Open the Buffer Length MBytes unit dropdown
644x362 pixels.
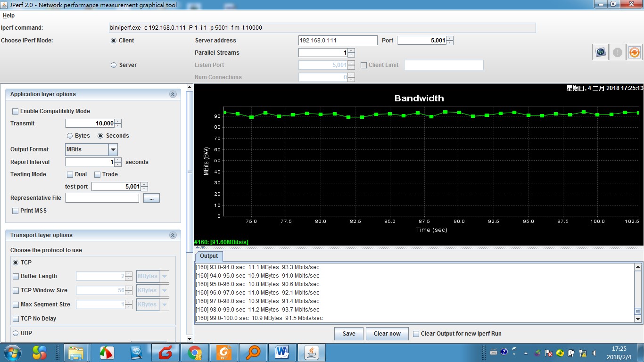coord(165,276)
